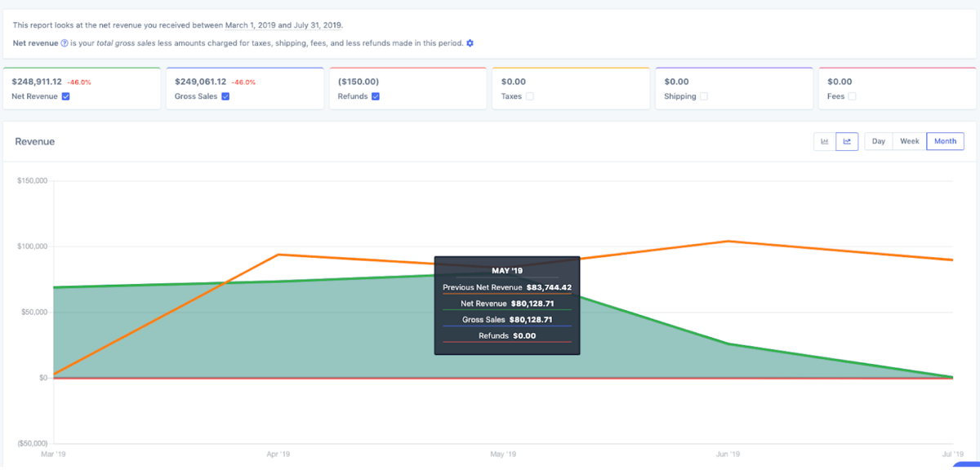Switch to the Day view tab

(878, 140)
